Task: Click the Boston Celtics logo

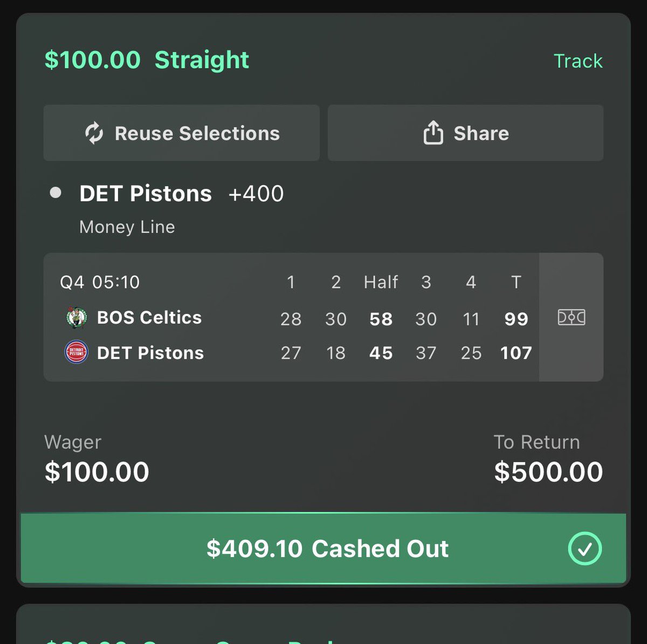Action: (x=77, y=318)
